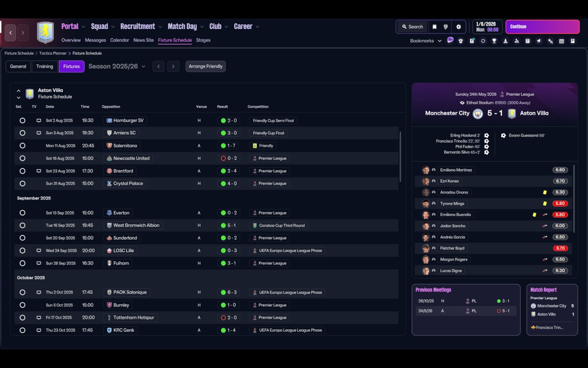This screenshot has height=368, width=588.
Task: Open the lined document bookmark icon
Action: 528,41
